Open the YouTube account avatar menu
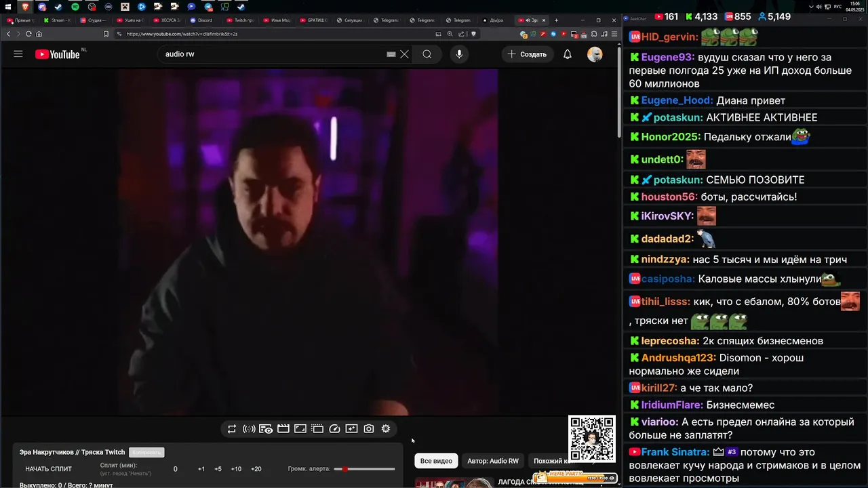Viewport: 868px width, 488px height. click(595, 54)
